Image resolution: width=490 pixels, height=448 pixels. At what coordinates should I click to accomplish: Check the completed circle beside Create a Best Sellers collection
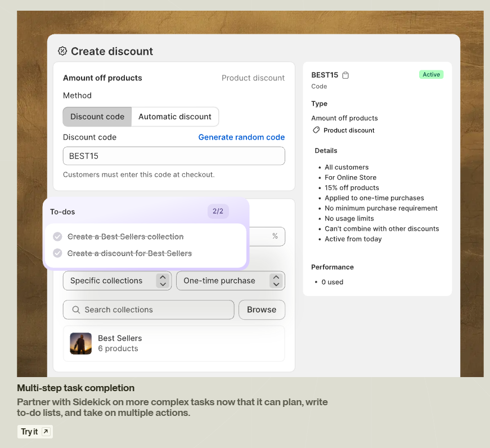[57, 236]
